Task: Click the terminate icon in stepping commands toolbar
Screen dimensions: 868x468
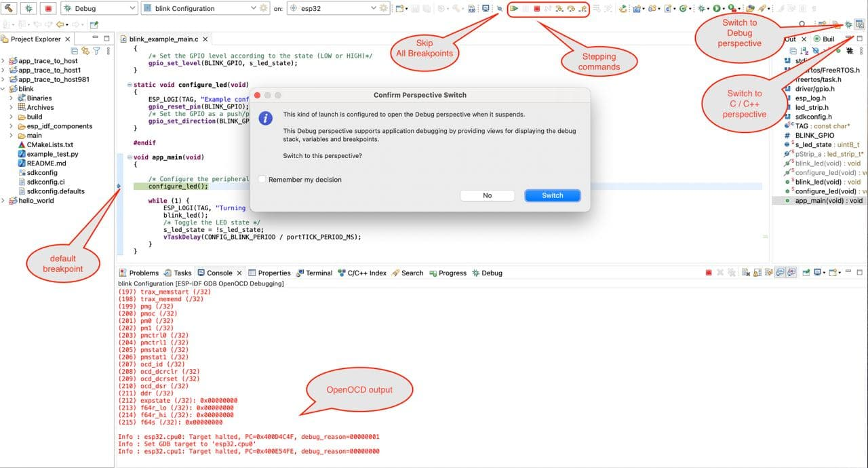Action: [x=537, y=8]
